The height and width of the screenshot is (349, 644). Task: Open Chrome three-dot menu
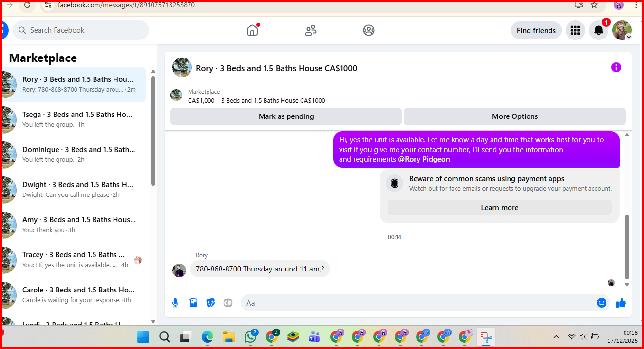click(x=635, y=5)
